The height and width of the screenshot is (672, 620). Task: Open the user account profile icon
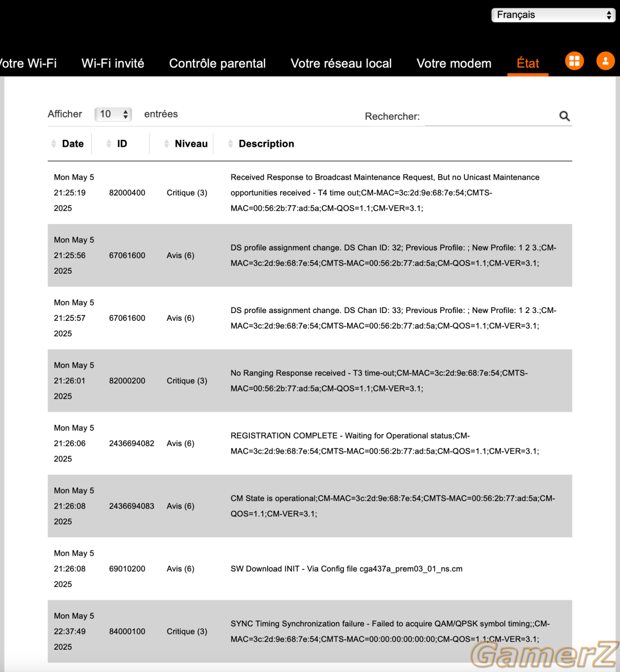pos(605,61)
